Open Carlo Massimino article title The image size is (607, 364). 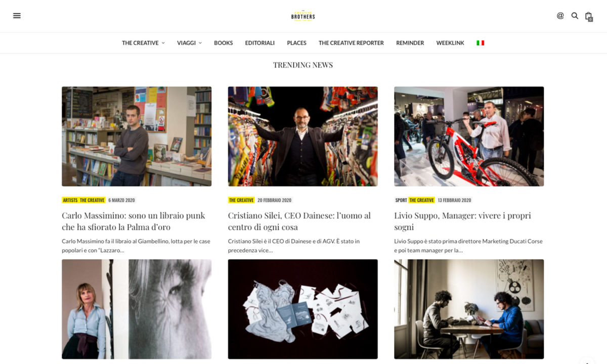click(134, 221)
